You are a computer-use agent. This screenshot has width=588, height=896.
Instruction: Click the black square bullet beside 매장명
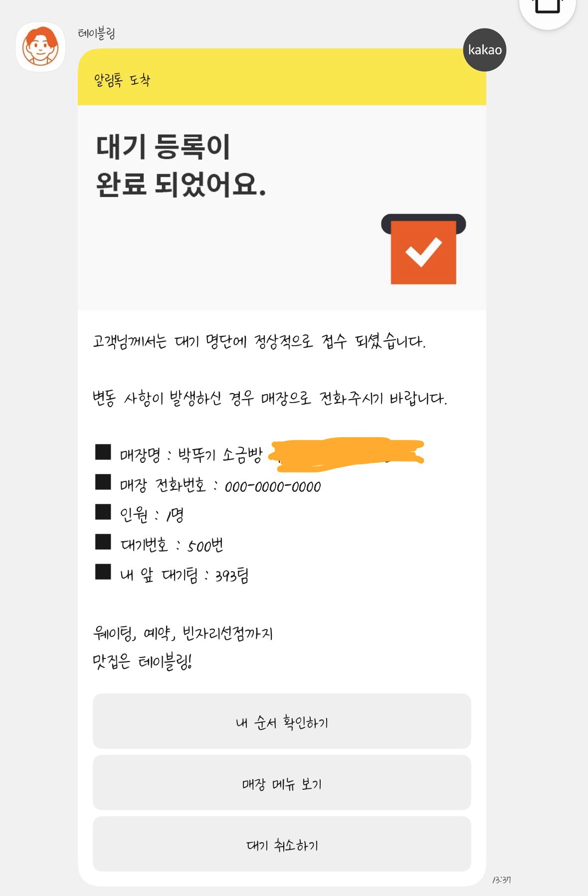103,452
